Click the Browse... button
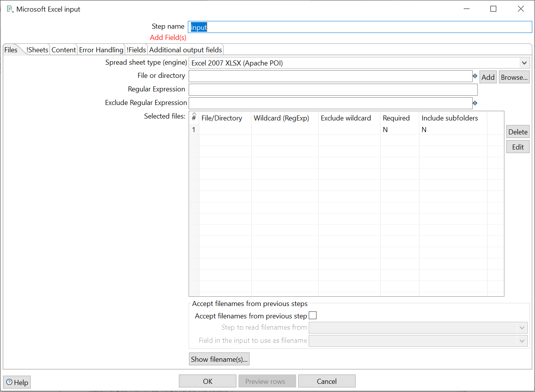The height and width of the screenshot is (392, 535). point(514,77)
